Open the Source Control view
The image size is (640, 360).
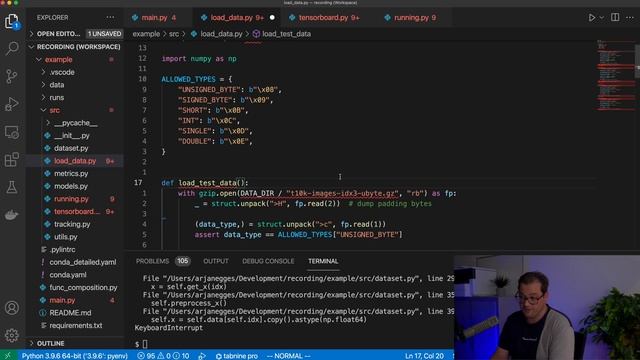click(x=12, y=76)
